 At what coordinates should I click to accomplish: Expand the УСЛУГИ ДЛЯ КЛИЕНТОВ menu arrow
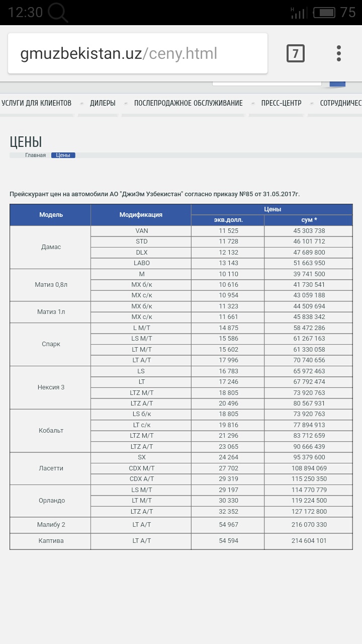[x=81, y=103]
